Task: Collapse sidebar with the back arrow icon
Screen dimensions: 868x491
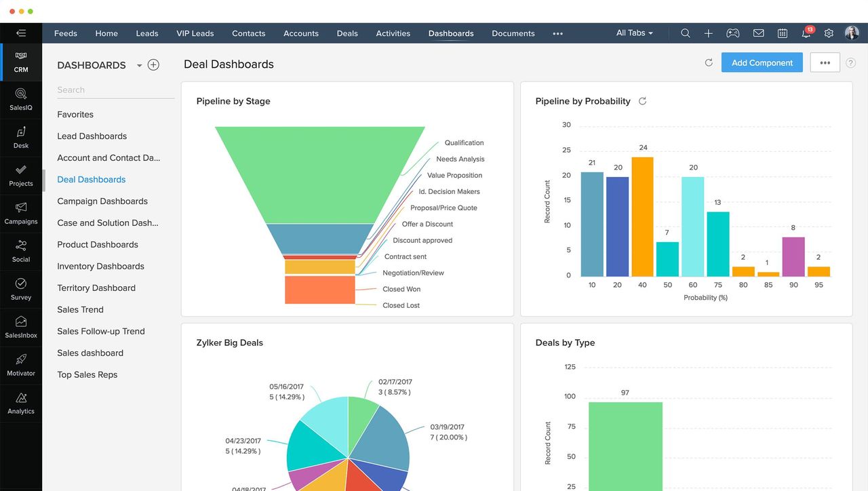Action: pyautogui.click(x=21, y=33)
